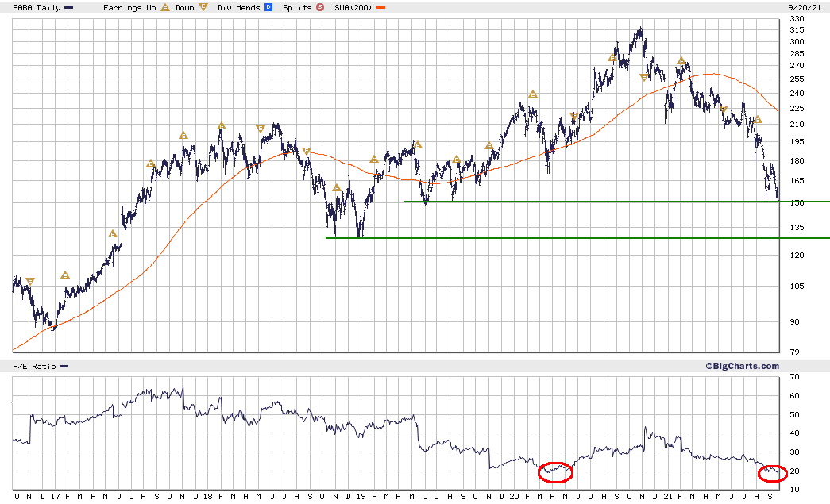Click the earnings-up marker in late January 2019
This screenshot has width=830, height=504.
374,160
